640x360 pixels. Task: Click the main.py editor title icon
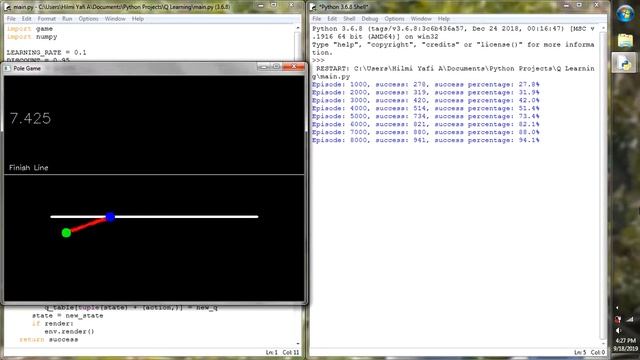coord(7,7)
